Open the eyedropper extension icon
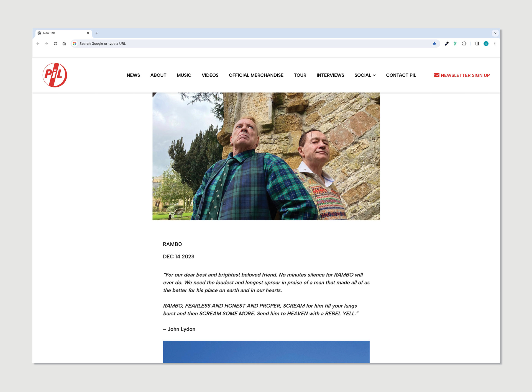This screenshot has width=532, height=392. tap(447, 43)
